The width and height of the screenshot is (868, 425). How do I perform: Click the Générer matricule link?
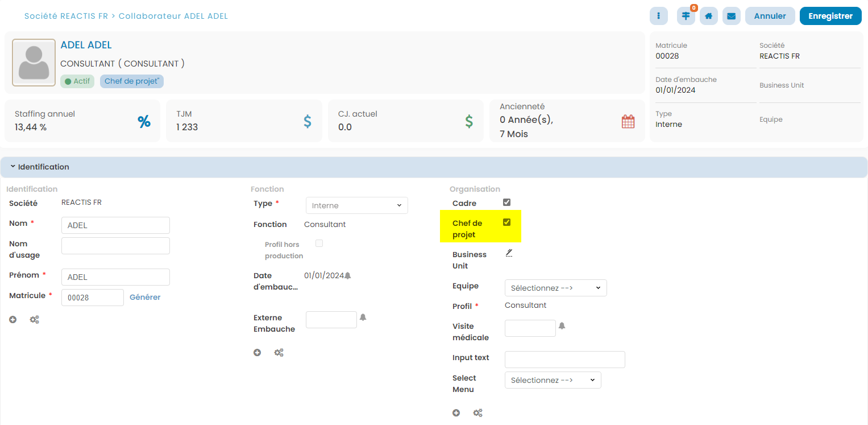tap(145, 297)
